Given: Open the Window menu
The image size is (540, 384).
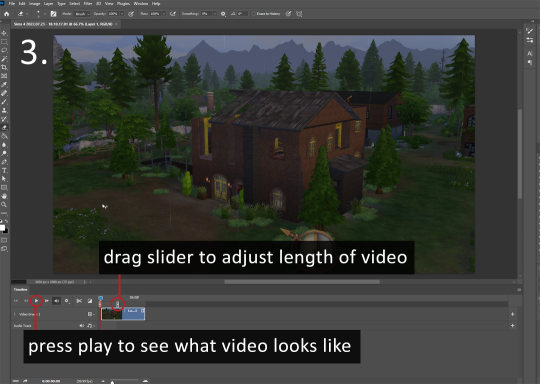Looking at the screenshot, I should 141,3.
